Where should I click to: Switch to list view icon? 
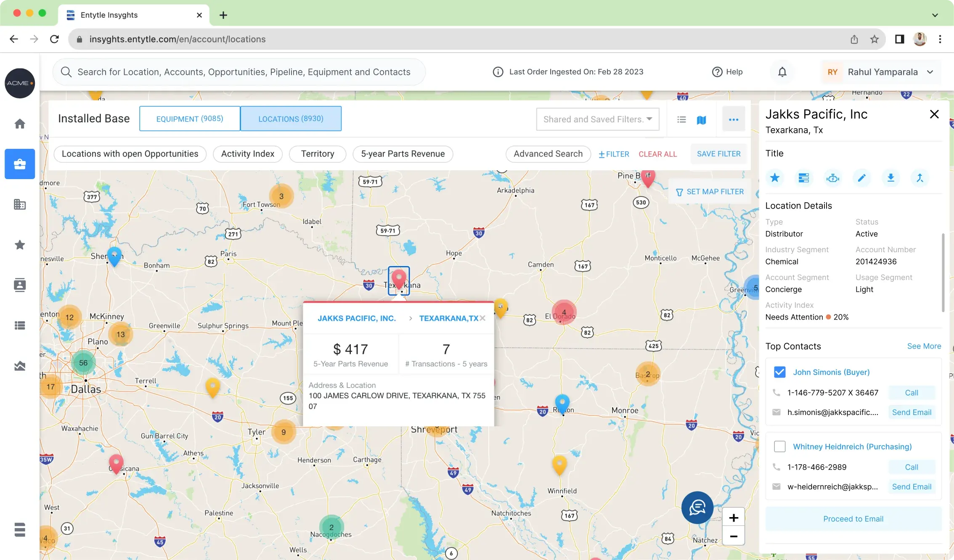pos(682,120)
